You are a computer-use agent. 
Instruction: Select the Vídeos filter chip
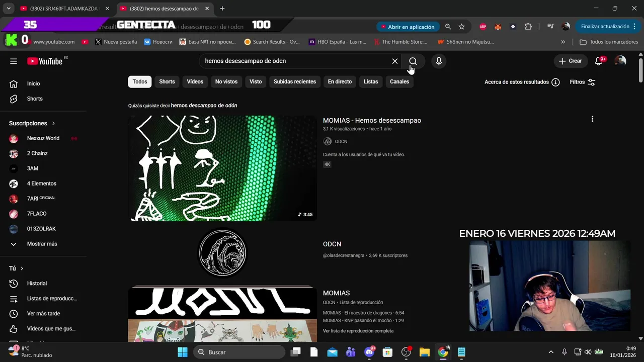[x=195, y=81]
